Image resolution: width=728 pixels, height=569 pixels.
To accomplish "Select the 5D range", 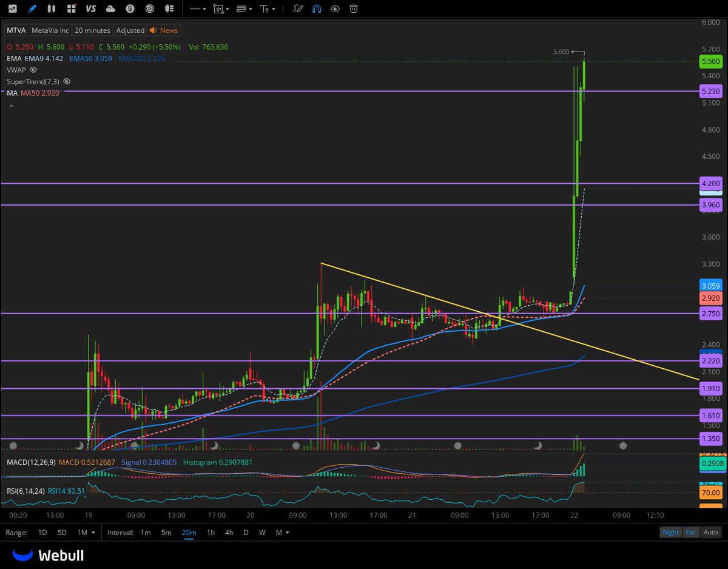I will (x=62, y=533).
